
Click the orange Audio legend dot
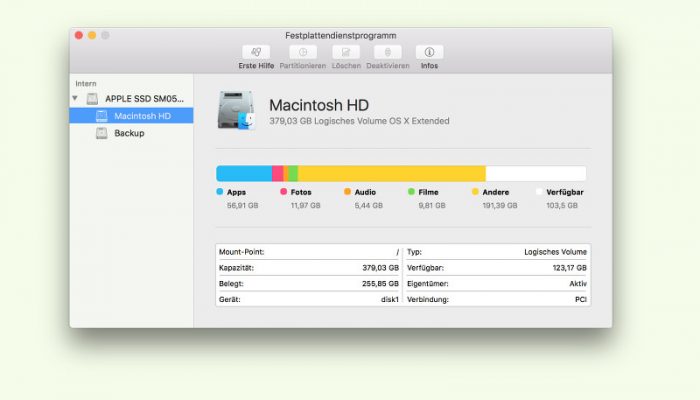pos(347,192)
